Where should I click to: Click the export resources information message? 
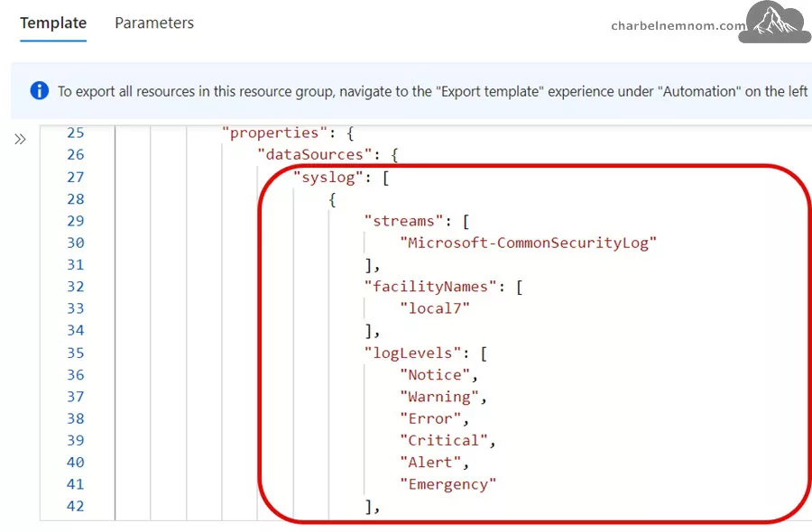432,92
